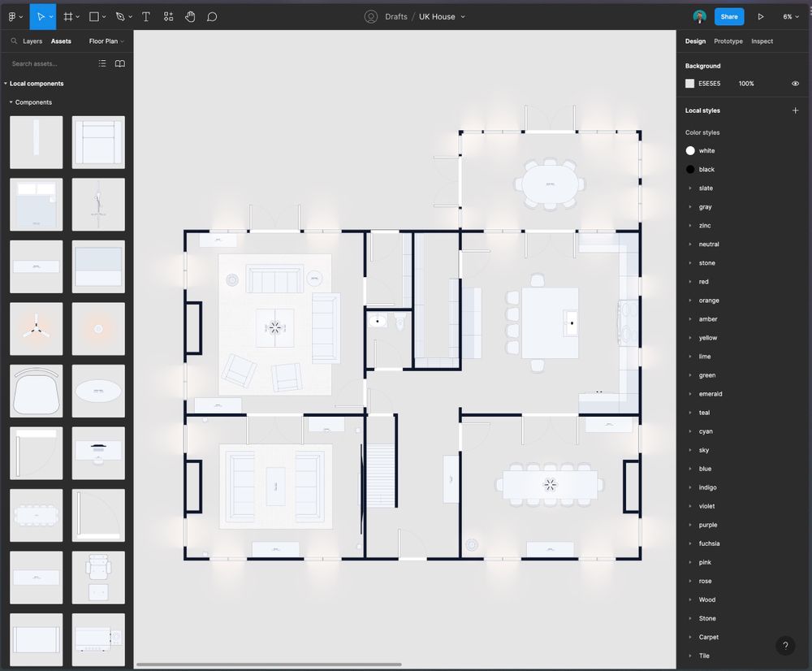Click the search magnifier icon
This screenshot has height=671, width=812.
(14, 41)
